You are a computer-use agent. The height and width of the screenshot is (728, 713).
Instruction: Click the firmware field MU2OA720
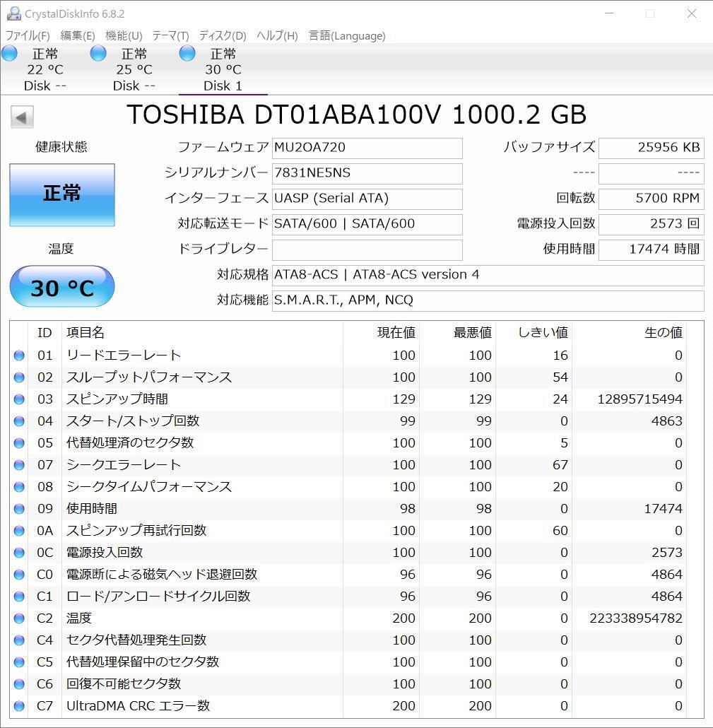pyautogui.click(x=367, y=148)
